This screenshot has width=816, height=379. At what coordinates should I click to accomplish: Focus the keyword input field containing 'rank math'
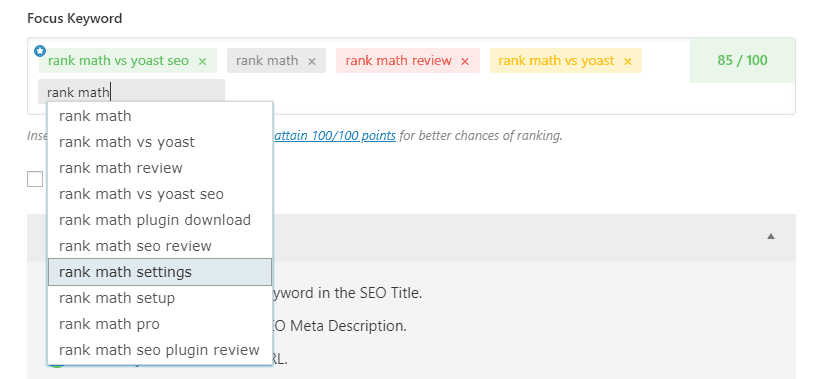[131, 92]
